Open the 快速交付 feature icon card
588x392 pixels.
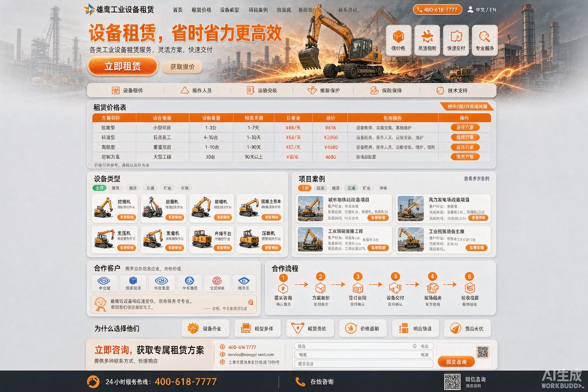point(456,39)
